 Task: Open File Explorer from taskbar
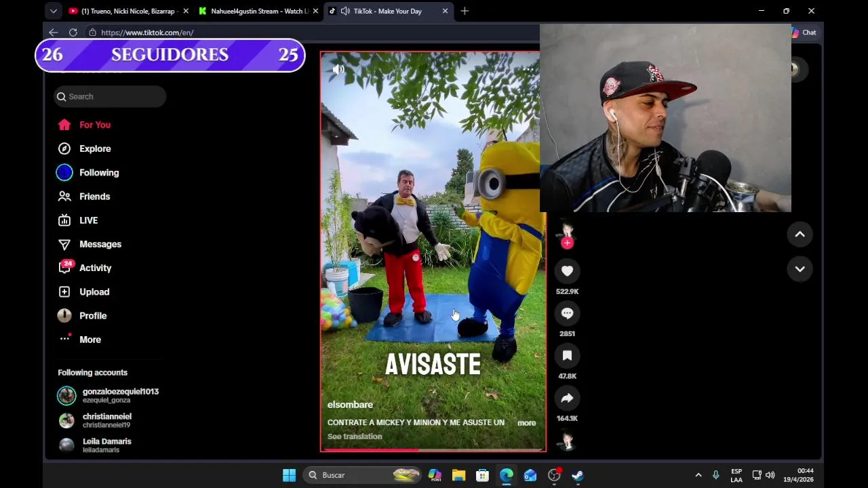(x=458, y=475)
